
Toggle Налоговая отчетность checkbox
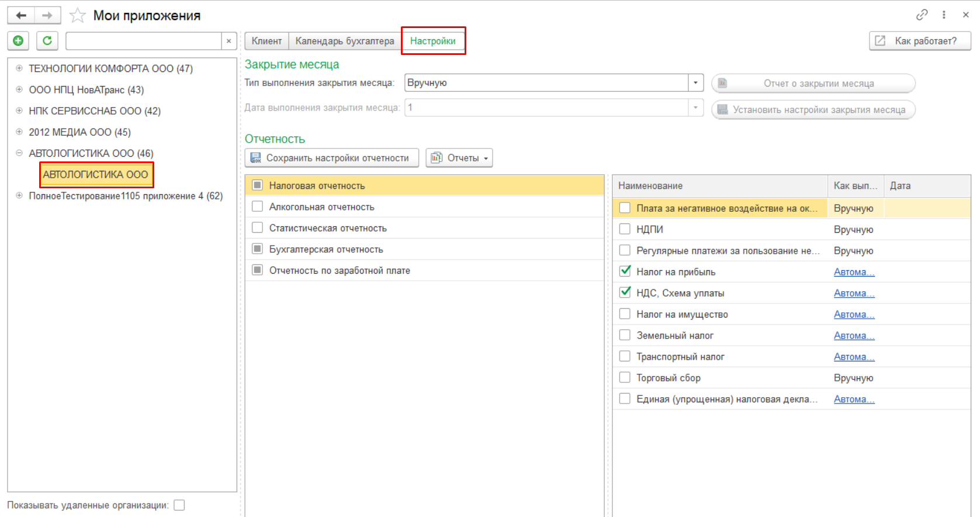[257, 185]
